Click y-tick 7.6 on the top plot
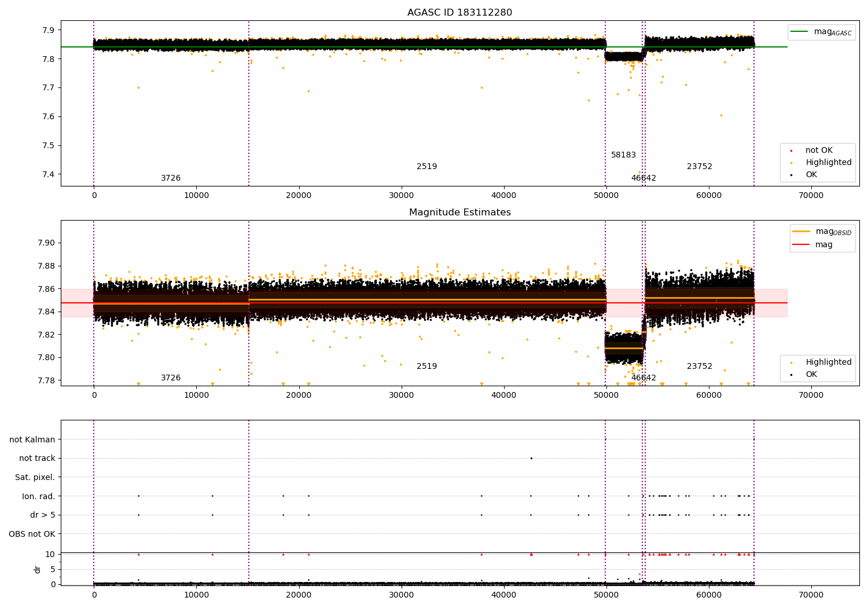The height and width of the screenshot is (608, 868). tap(49, 117)
